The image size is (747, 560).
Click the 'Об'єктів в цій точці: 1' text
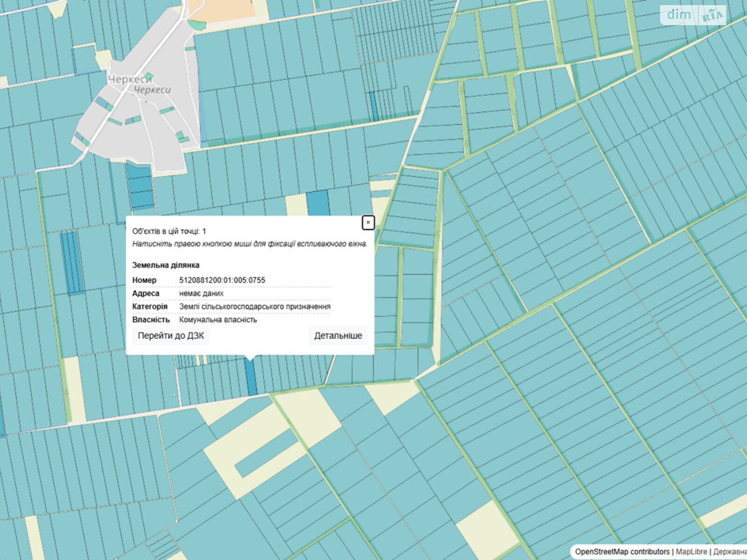(169, 231)
